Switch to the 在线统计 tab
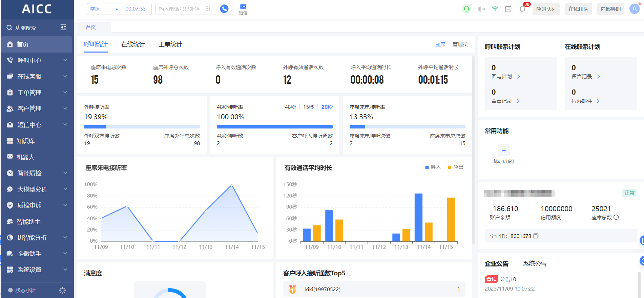The height and width of the screenshot is (298, 644). tap(133, 44)
